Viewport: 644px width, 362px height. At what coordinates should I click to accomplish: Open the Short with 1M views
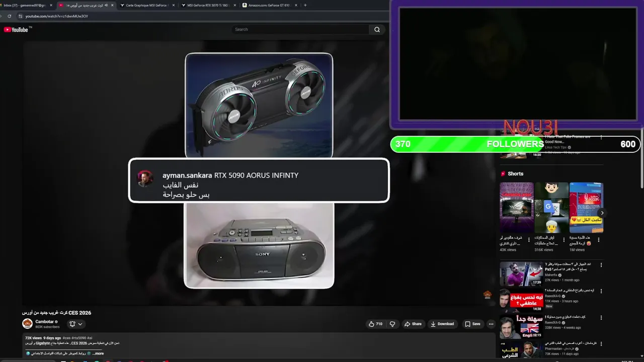pos(586,207)
